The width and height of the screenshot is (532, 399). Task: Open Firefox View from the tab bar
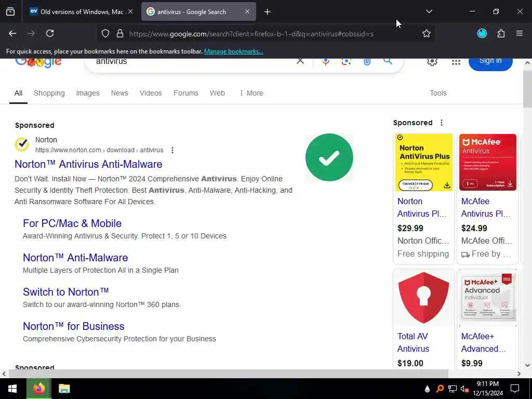(10, 12)
